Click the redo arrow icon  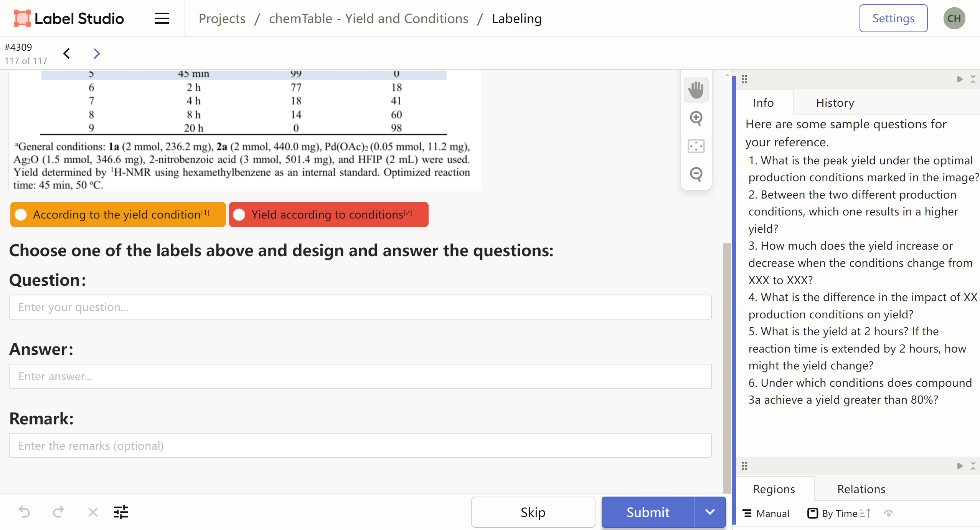coord(58,512)
